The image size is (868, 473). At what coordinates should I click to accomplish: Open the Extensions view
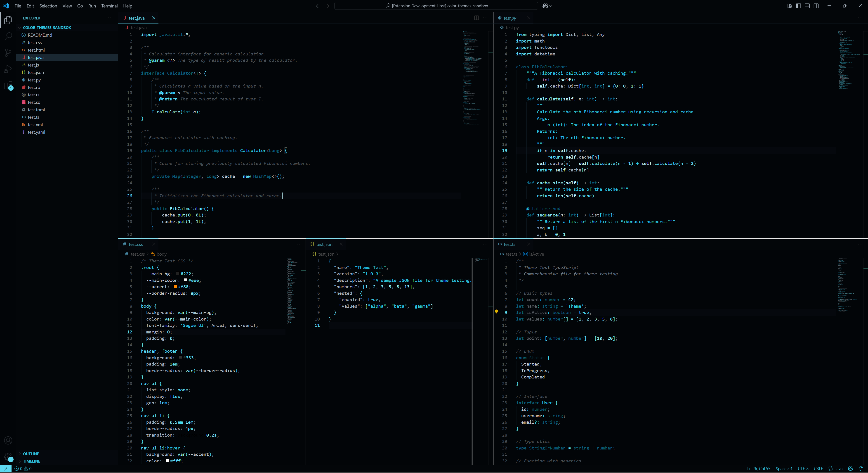click(x=8, y=86)
